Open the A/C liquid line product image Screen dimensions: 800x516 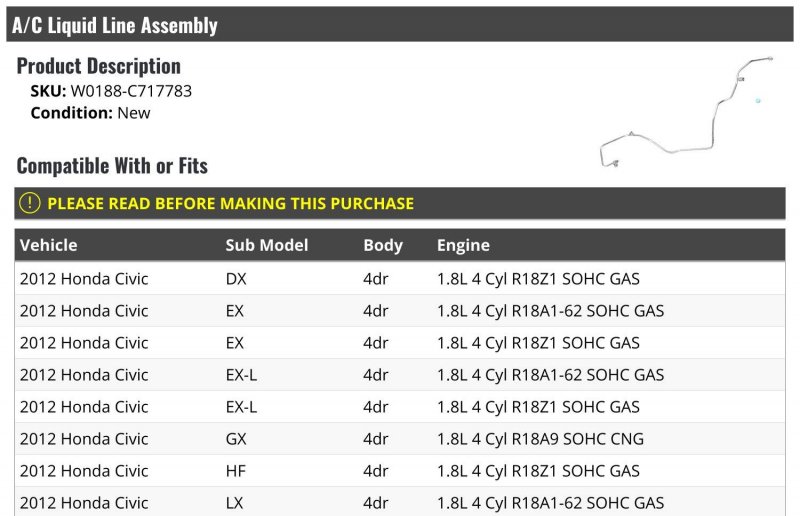coord(687,112)
